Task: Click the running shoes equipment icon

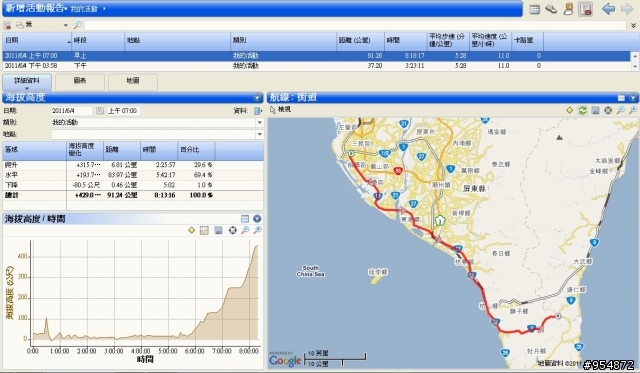Action: click(x=551, y=9)
